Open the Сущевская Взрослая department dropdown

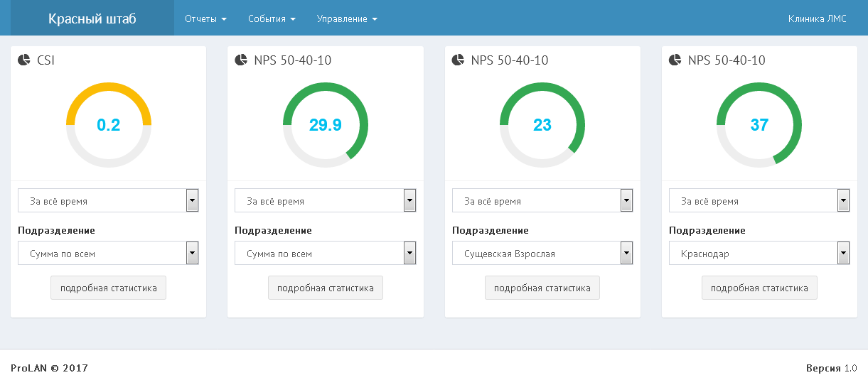(542, 254)
